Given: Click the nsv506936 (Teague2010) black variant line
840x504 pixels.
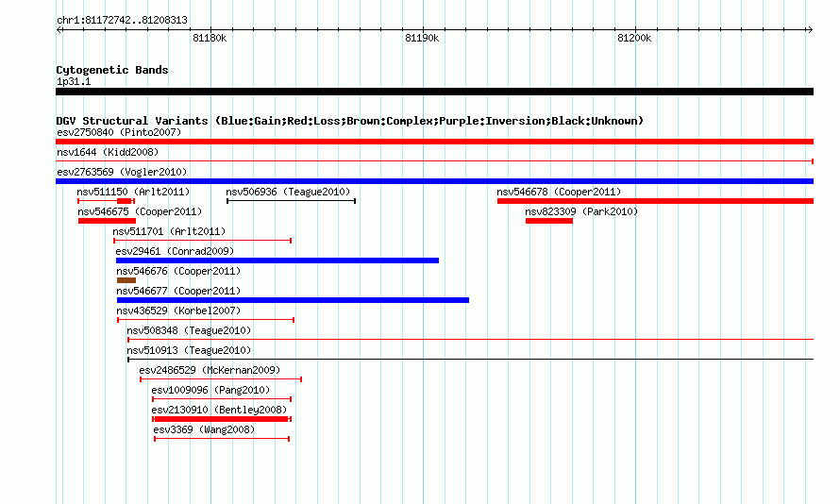Looking at the screenshot, I should tap(292, 201).
